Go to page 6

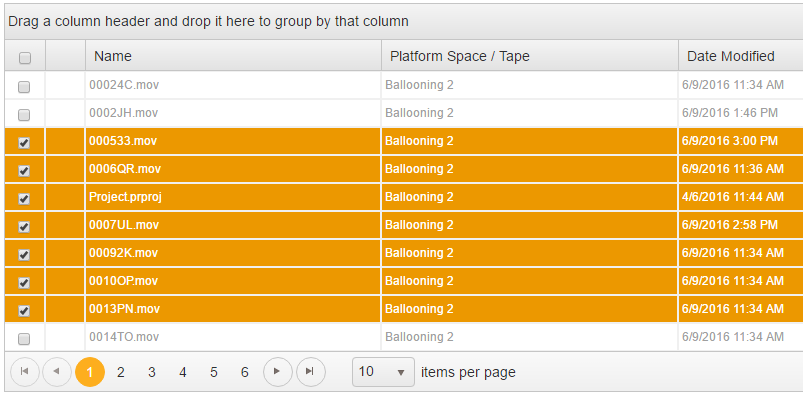(x=244, y=372)
